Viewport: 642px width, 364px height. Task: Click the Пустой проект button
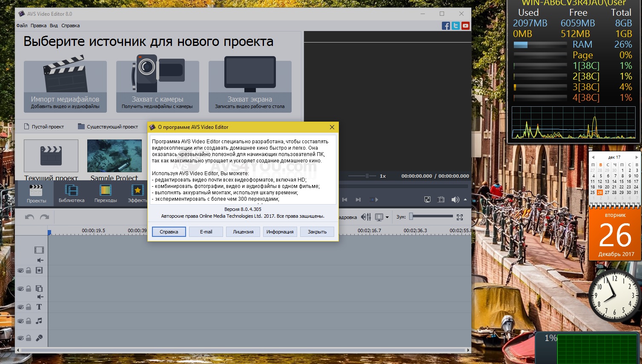44,127
